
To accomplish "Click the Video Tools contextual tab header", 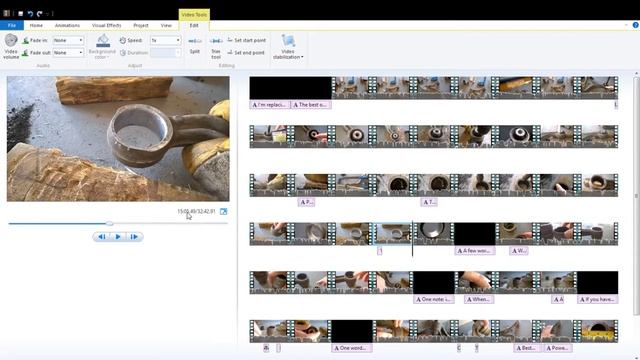I will click(x=194, y=15).
